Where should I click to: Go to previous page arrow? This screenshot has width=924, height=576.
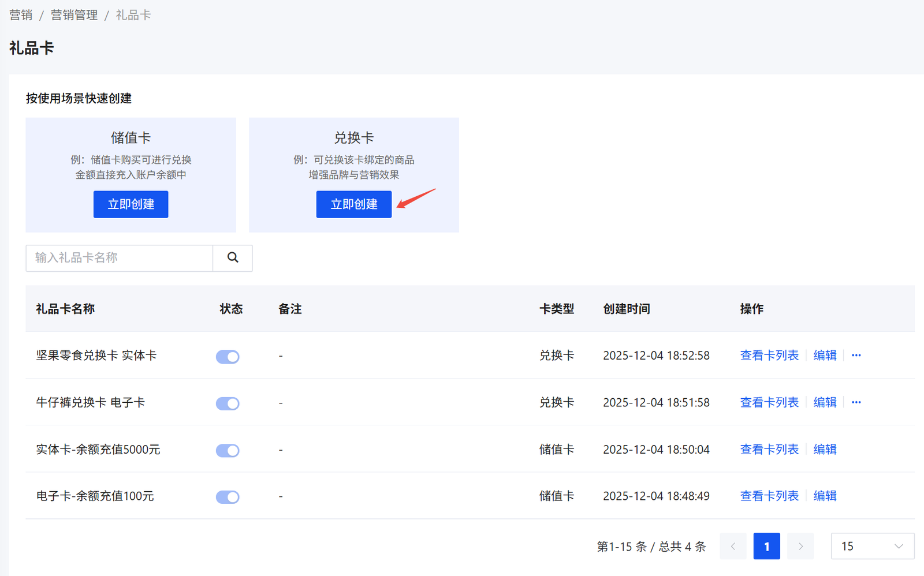tap(733, 546)
